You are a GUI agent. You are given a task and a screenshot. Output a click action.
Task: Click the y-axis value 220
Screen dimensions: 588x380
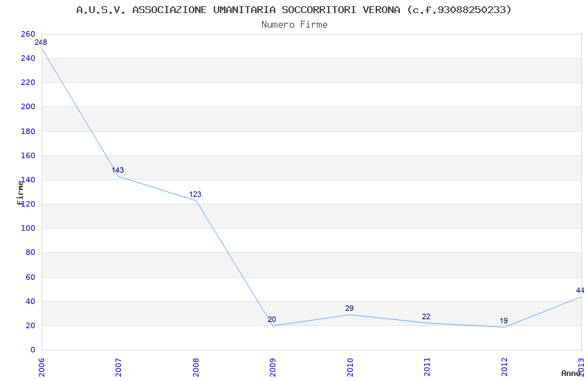(28, 82)
